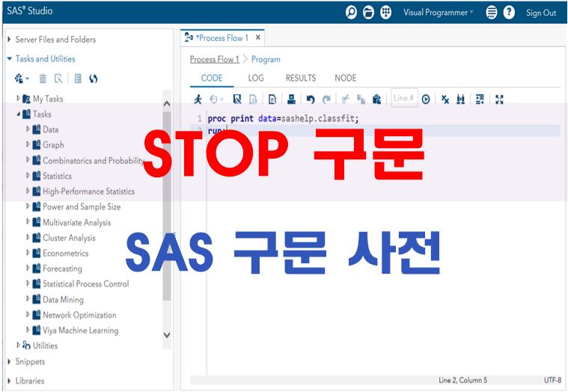Click the task tree scroll down arrow
Image resolution: width=568 pixels, height=392 pixels.
click(167, 335)
